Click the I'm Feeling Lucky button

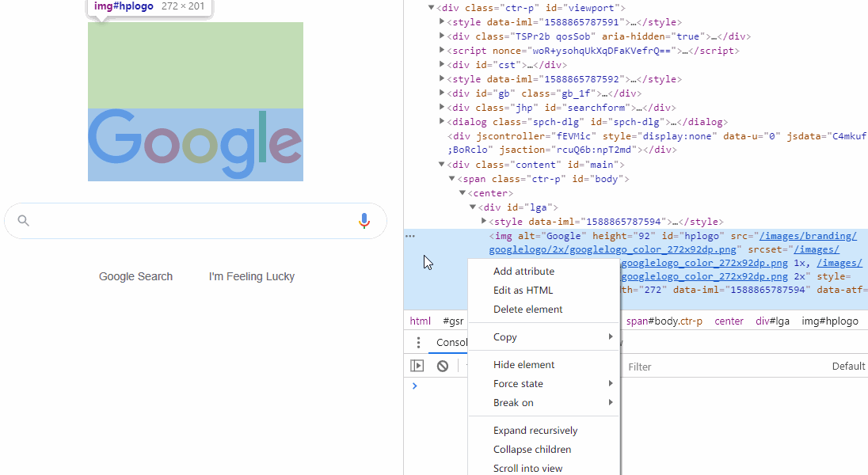[x=251, y=276]
